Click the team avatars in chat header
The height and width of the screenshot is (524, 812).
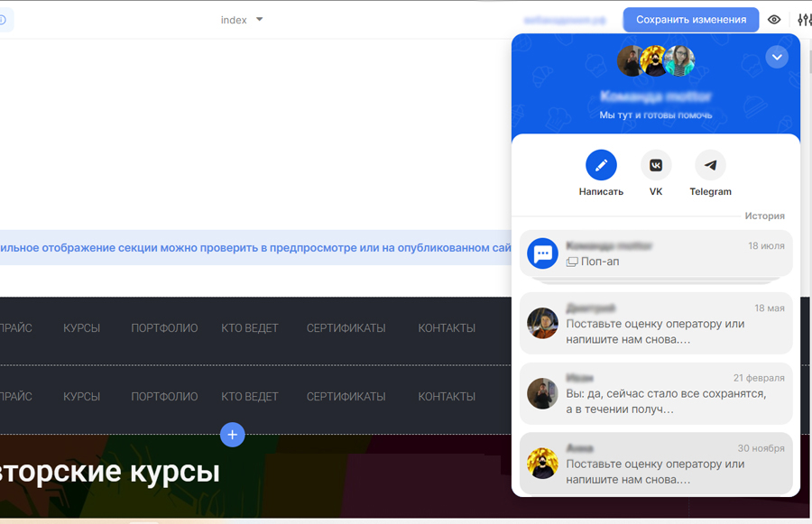tap(656, 61)
